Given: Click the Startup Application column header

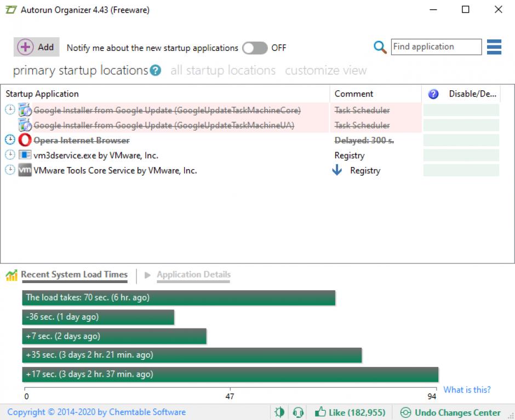Looking at the screenshot, I should (x=42, y=94).
